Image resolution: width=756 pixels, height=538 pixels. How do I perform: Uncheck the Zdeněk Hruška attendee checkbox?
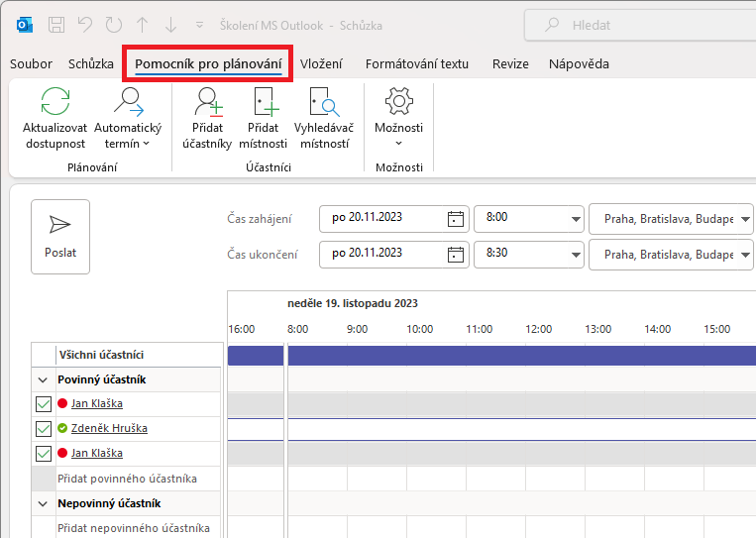tap(44, 429)
